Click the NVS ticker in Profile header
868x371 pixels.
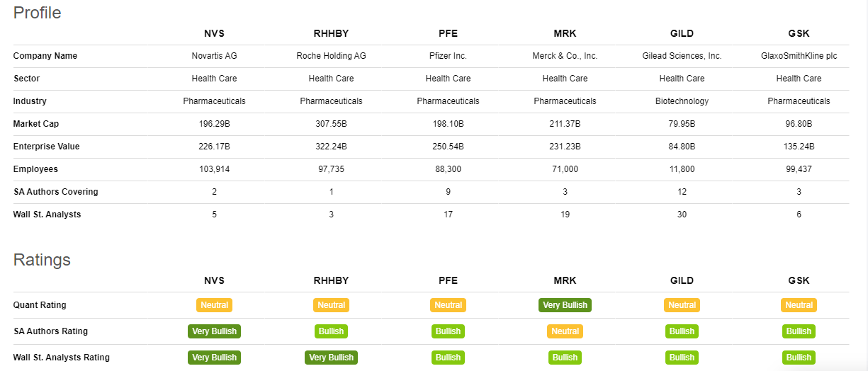click(214, 33)
